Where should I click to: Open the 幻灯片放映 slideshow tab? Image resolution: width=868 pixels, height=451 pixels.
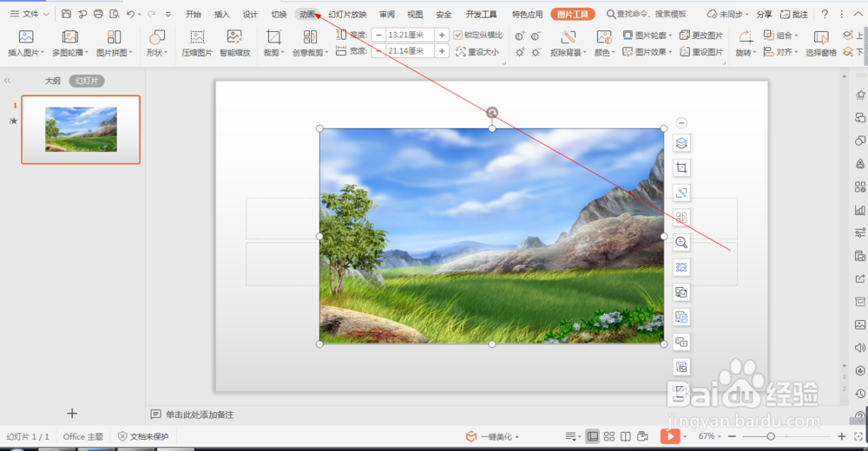click(x=348, y=14)
